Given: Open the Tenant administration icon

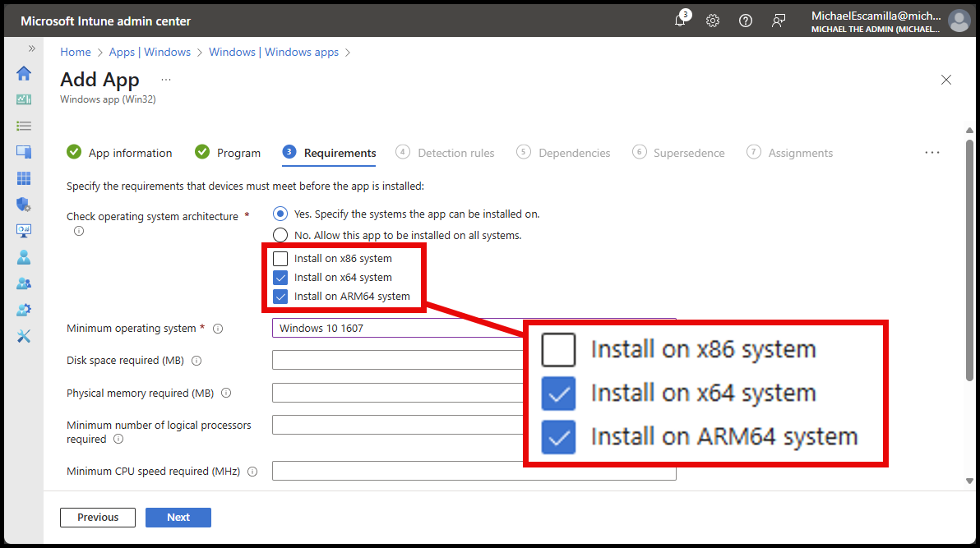Looking at the screenshot, I should (23, 309).
